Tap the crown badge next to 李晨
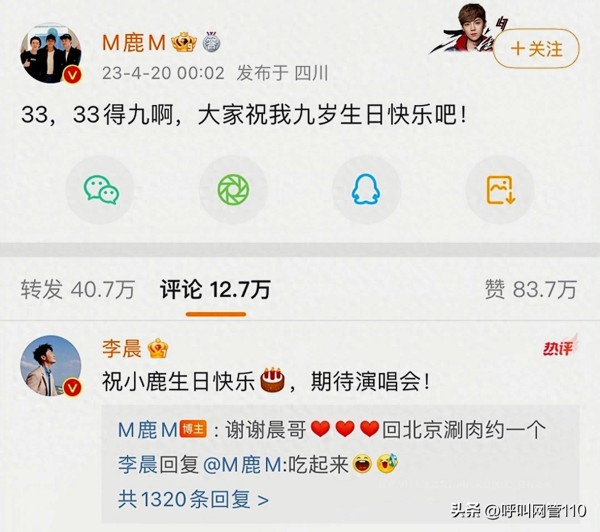Image resolution: width=600 pixels, height=532 pixels. click(x=158, y=349)
